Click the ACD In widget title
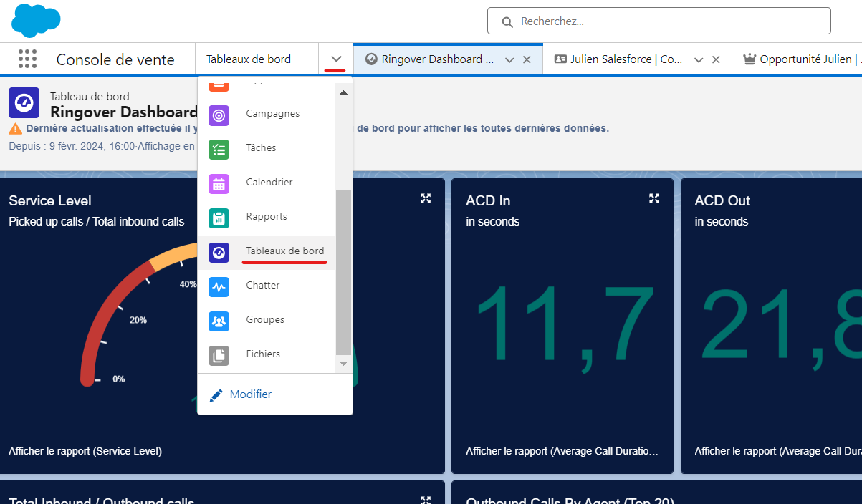 tap(488, 201)
